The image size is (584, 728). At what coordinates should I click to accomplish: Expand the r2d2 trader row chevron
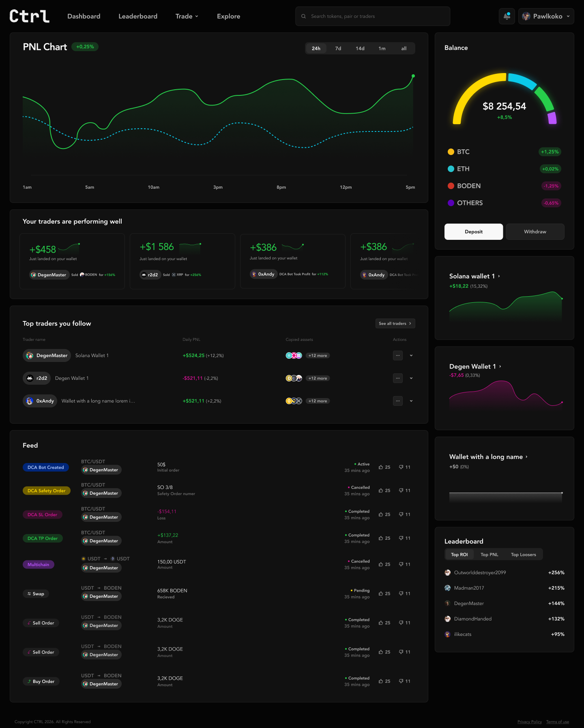pos(411,378)
